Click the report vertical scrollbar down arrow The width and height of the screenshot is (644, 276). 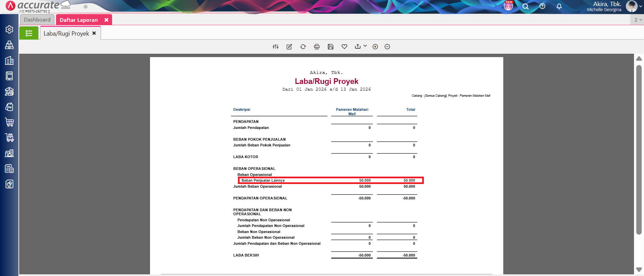coord(639,270)
